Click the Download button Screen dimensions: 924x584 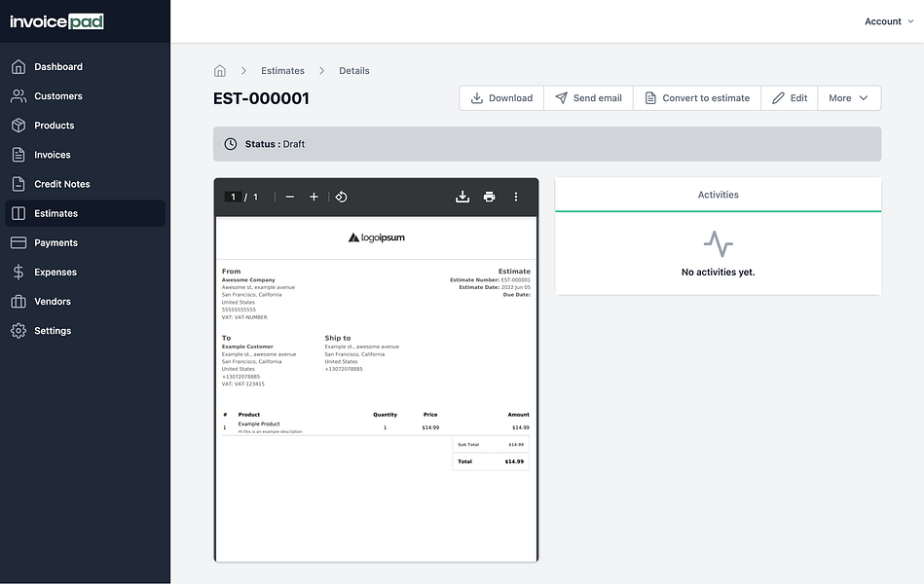pos(501,98)
